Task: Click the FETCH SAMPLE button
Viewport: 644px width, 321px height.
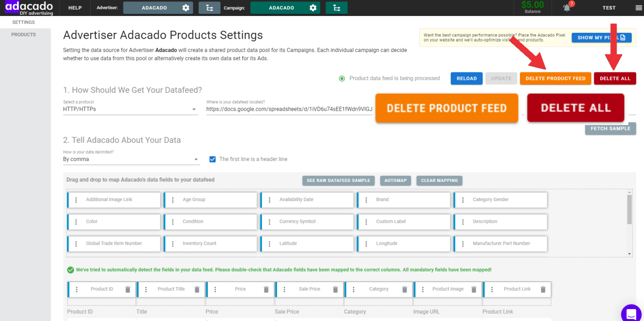Action: 610,129
